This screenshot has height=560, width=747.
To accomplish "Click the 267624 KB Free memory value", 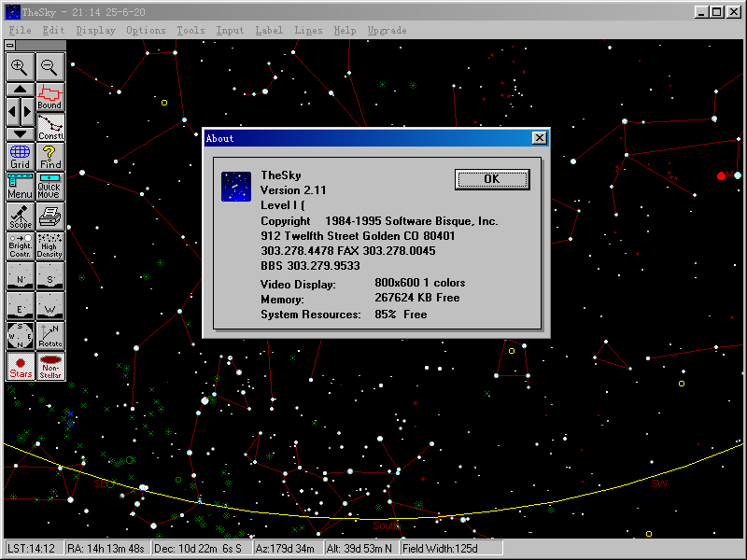I will point(417,298).
